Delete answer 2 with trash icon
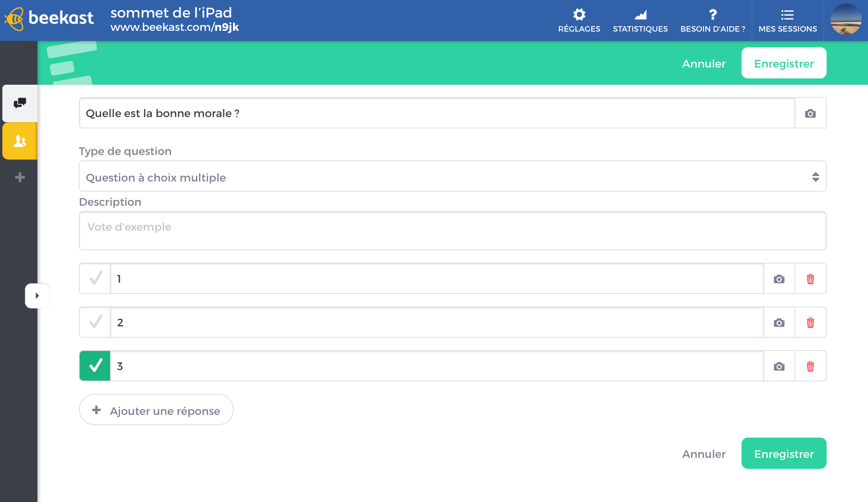868x502 pixels. pyautogui.click(x=810, y=322)
